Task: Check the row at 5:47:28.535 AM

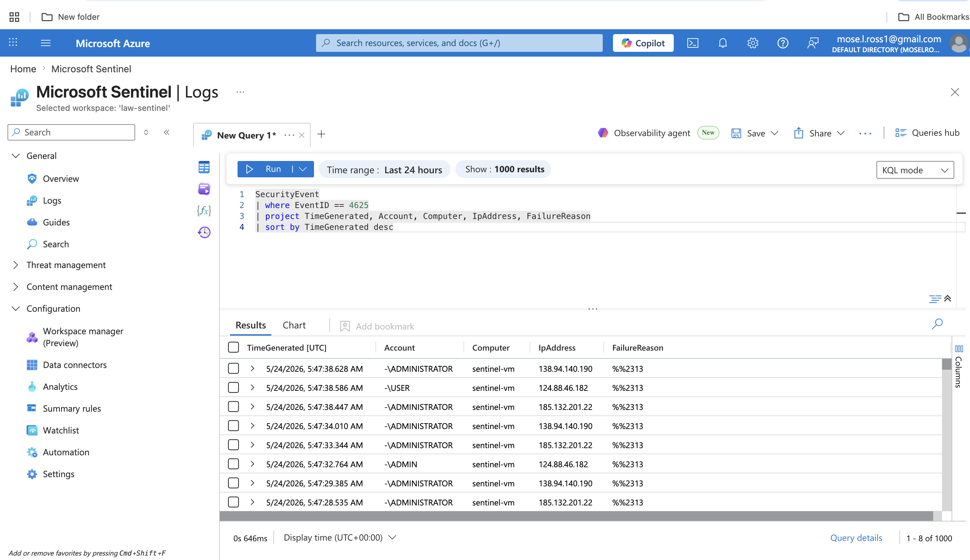Action: click(x=233, y=502)
